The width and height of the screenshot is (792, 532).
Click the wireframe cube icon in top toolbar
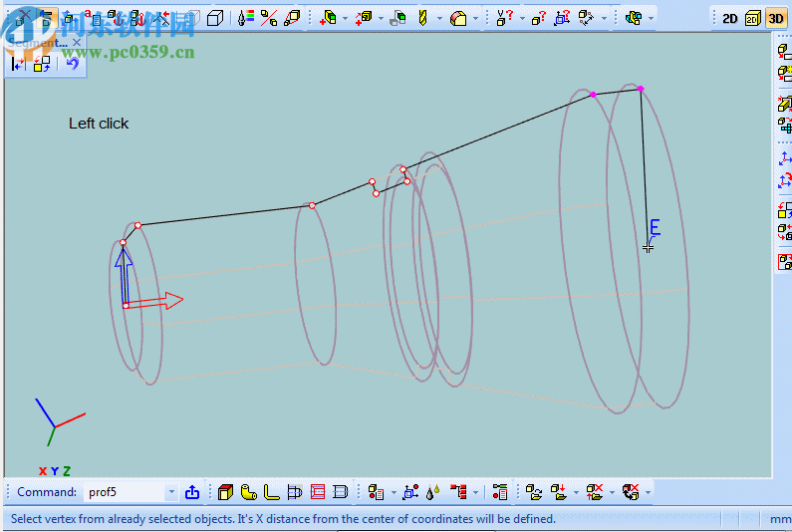coord(215,19)
